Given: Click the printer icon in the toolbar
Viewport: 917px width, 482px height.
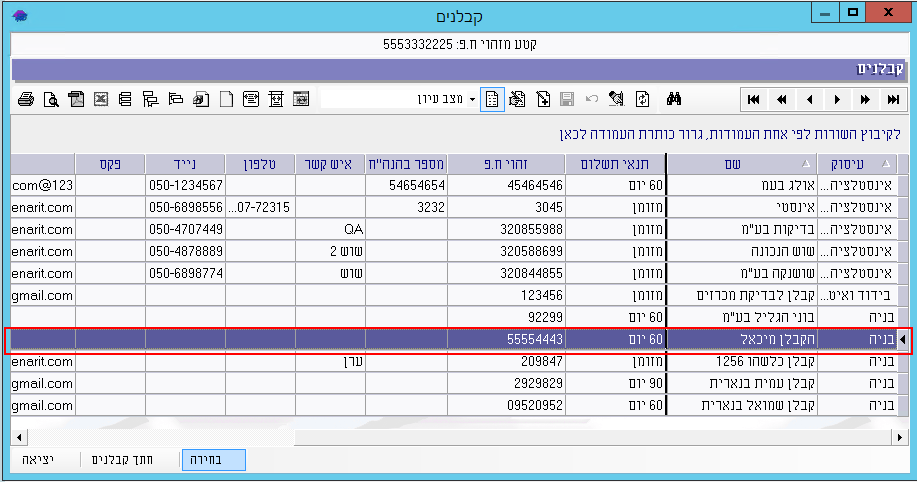Looking at the screenshot, I should click(x=27, y=99).
